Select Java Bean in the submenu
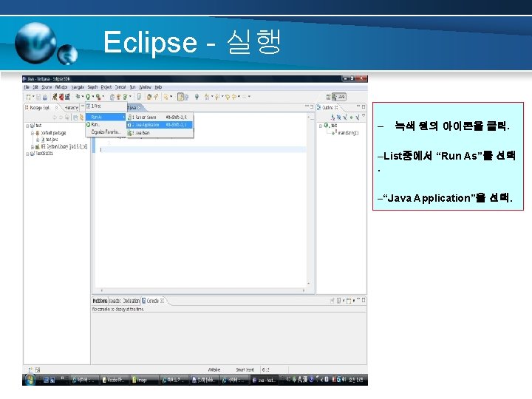532x399 pixels. pyautogui.click(x=160, y=133)
